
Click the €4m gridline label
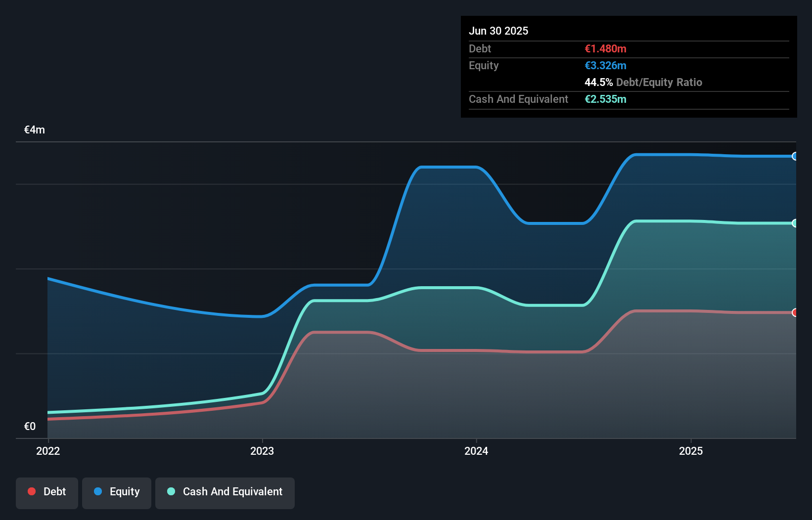[x=34, y=130]
